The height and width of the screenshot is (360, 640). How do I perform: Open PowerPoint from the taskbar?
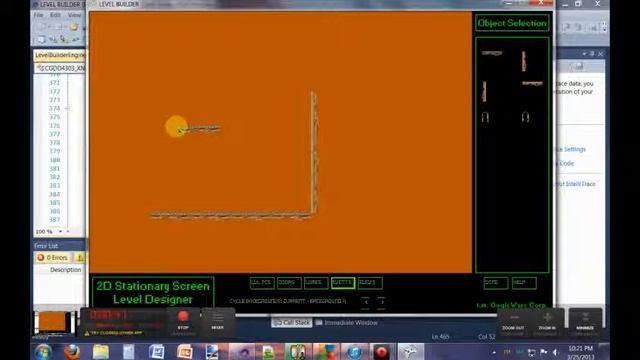click(184, 352)
